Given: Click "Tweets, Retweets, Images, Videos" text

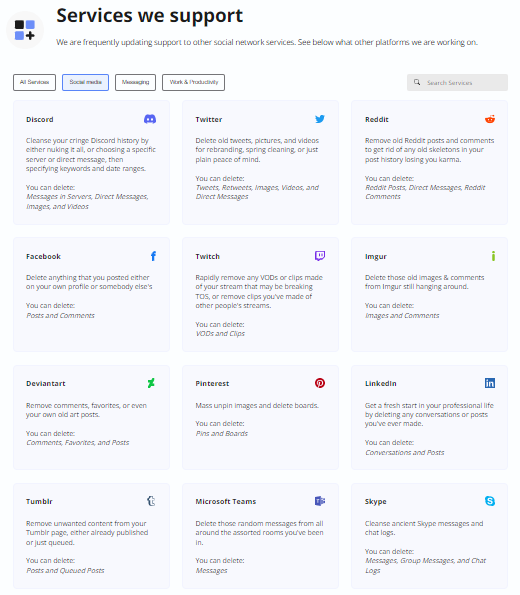Looking at the screenshot, I should (257, 192).
